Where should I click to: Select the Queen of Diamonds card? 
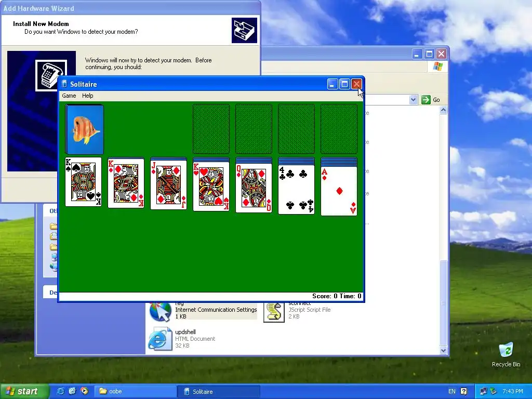tap(254, 188)
